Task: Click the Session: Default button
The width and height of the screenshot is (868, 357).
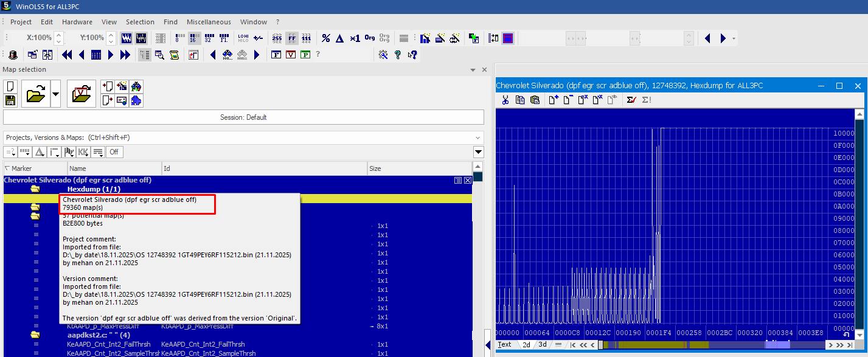Action: [243, 117]
